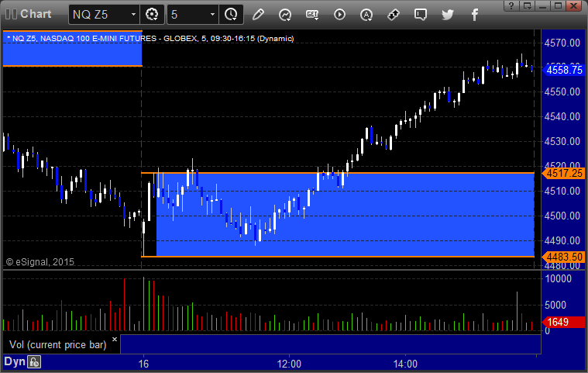Click the 4500.00 price axis label

click(x=562, y=216)
